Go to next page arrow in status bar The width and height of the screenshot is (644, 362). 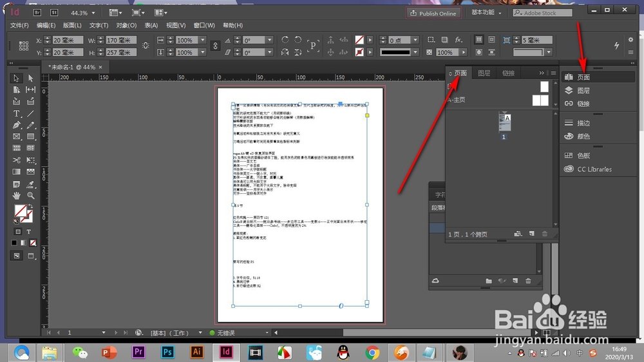pos(116,333)
